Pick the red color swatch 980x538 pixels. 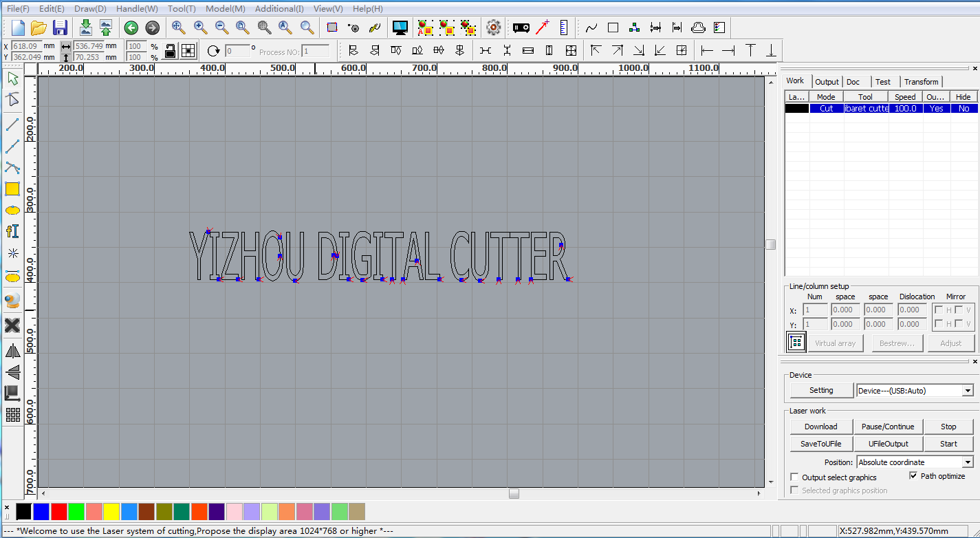tap(59, 511)
